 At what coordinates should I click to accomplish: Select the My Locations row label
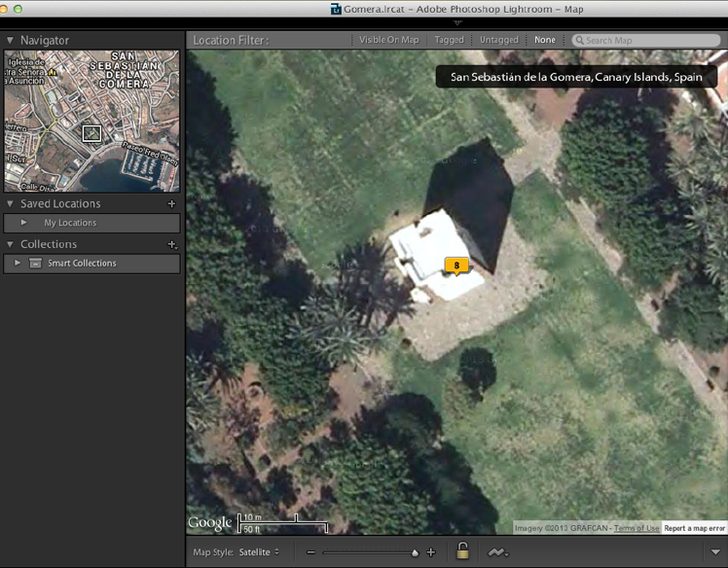point(70,223)
